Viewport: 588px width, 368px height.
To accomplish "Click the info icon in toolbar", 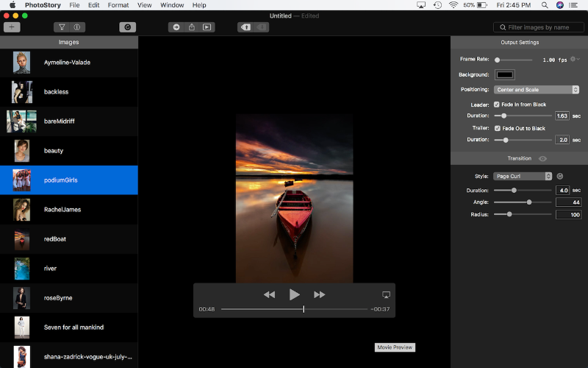I will [76, 27].
